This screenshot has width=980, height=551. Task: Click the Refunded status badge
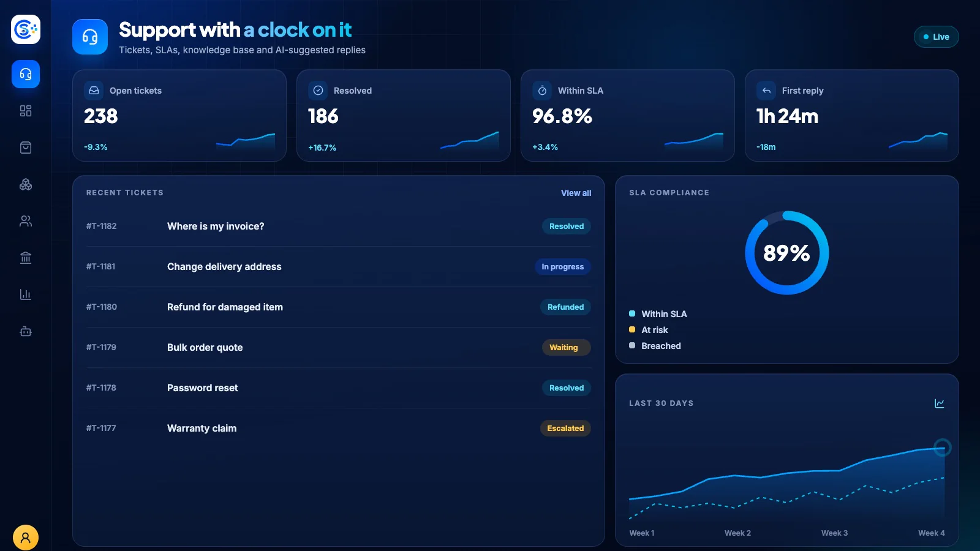tap(565, 307)
